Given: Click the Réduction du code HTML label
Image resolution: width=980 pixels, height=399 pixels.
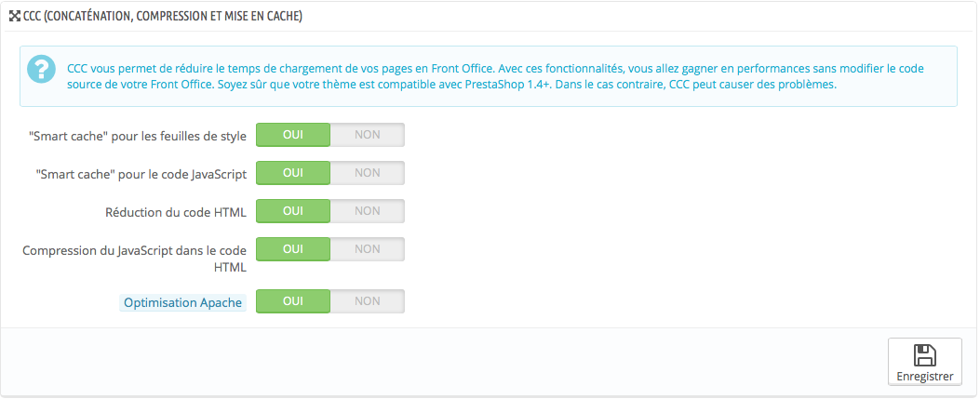Looking at the screenshot, I should (x=176, y=213).
